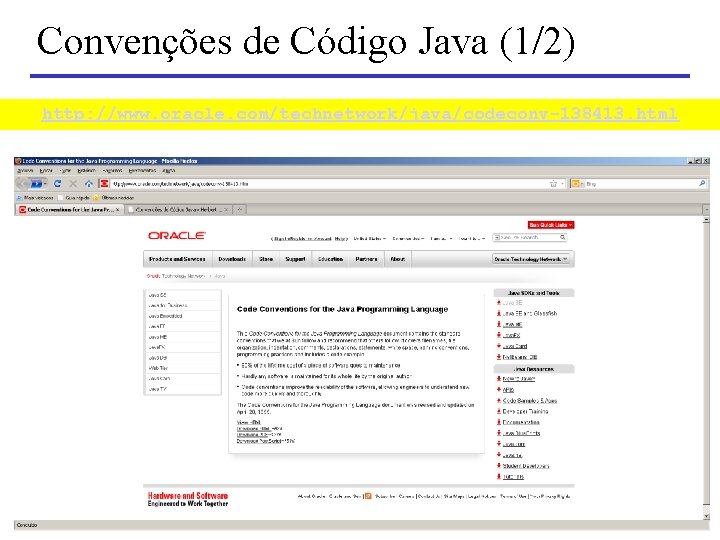The image size is (720, 540).
Task: Click the download icon beside Java Card
Action: coord(499,346)
